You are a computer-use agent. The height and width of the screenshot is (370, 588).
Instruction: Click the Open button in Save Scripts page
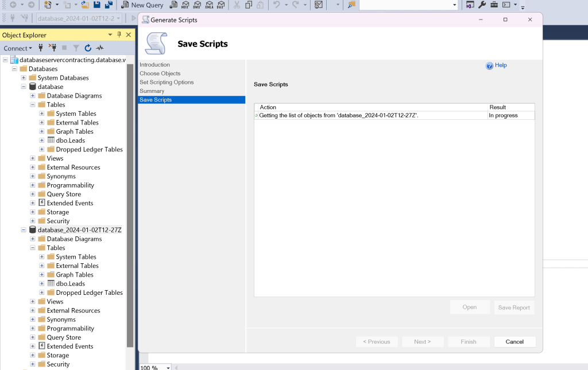tap(470, 307)
